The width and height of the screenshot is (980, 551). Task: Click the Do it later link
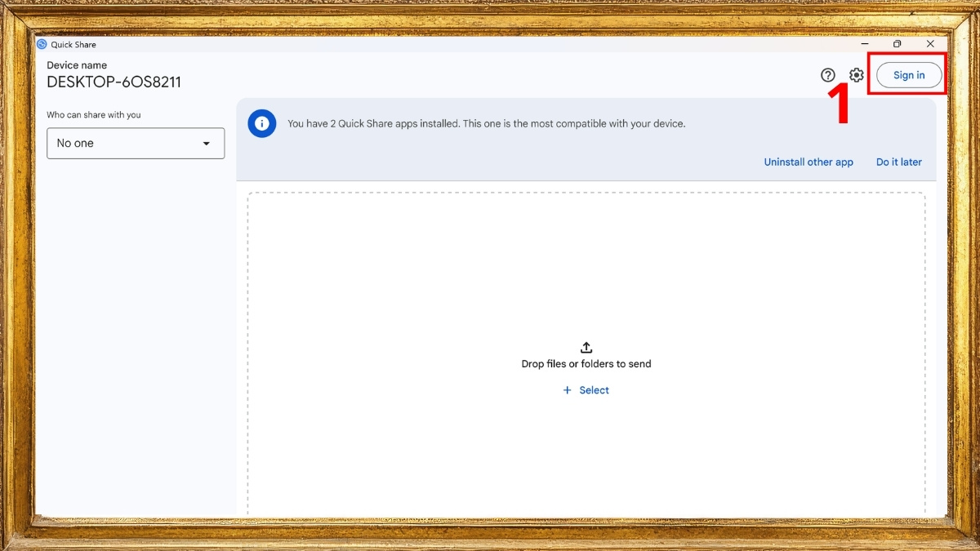[899, 162]
